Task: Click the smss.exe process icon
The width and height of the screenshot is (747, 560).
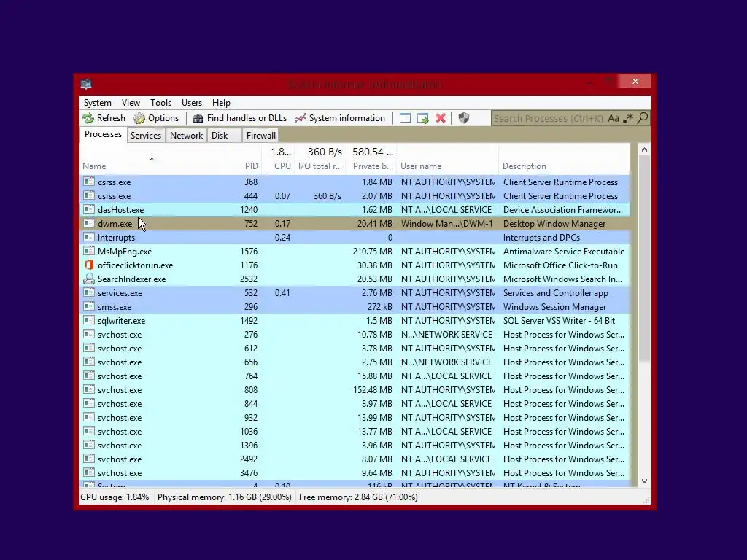Action: pos(88,306)
